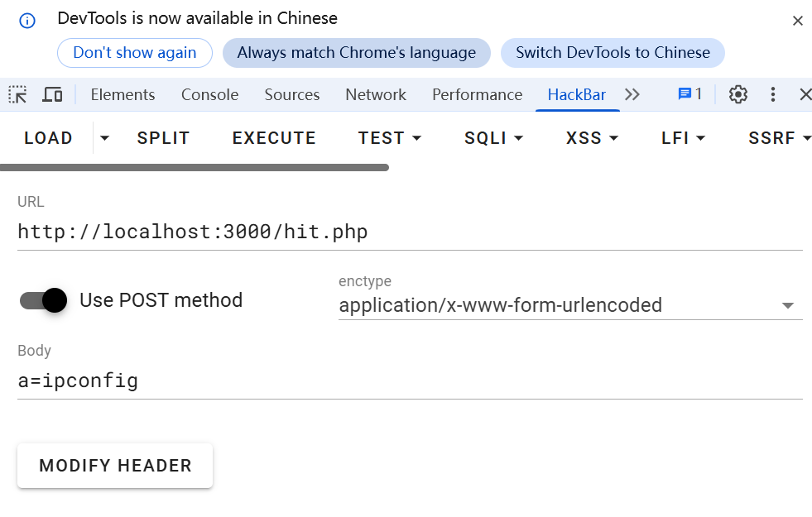Focus the URL input field
Screen dimensions: 812x517
point(410,232)
